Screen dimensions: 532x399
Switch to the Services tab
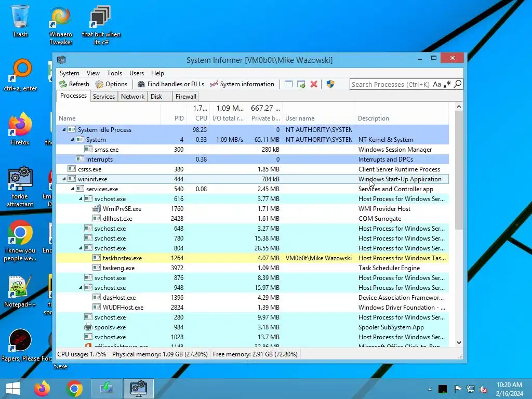(104, 97)
